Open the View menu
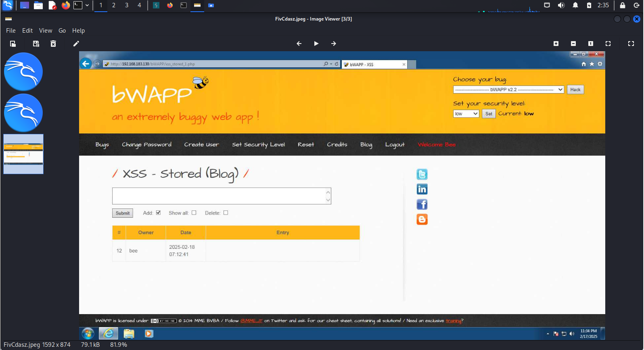 tap(46, 31)
